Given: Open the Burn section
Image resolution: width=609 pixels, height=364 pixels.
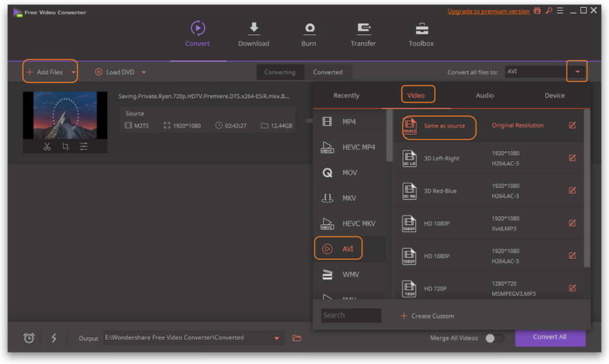Looking at the screenshot, I should pyautogui.click(x=309, y=34).
